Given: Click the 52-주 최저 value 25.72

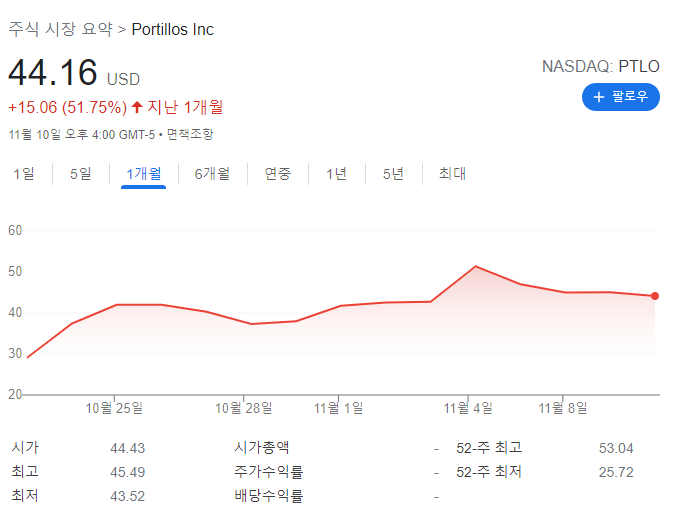Looking at the screenshot, I should coord(616,472).
